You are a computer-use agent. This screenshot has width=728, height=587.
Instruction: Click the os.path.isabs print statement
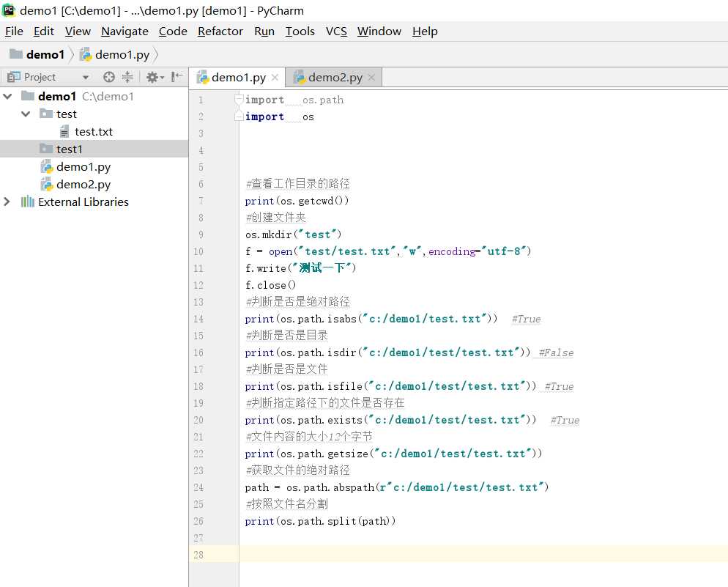click(x=371, y=319)
